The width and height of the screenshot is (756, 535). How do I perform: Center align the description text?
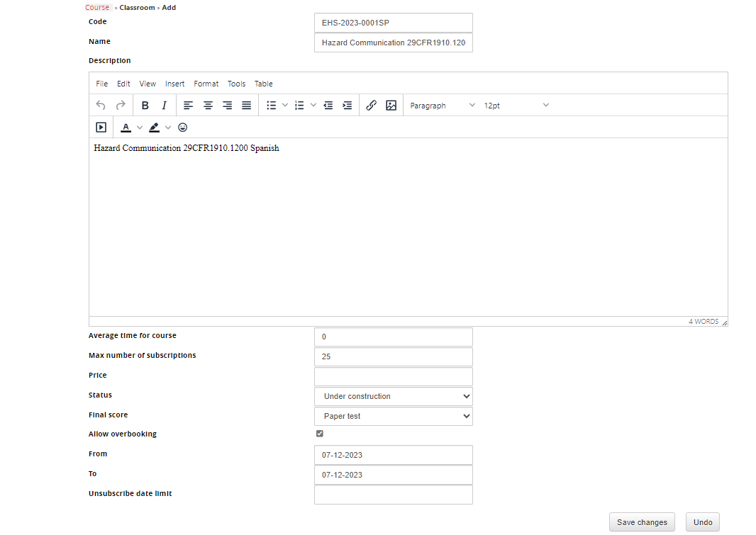[208, 106]
